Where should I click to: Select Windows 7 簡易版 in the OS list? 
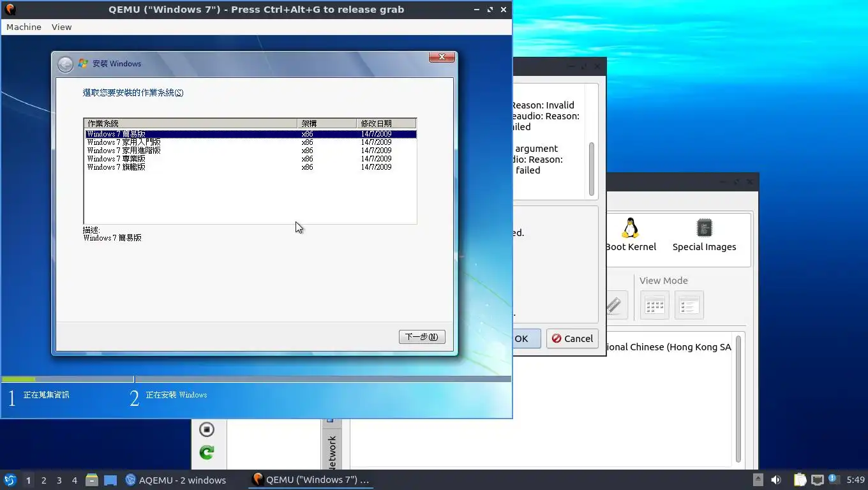pos(250,134)
